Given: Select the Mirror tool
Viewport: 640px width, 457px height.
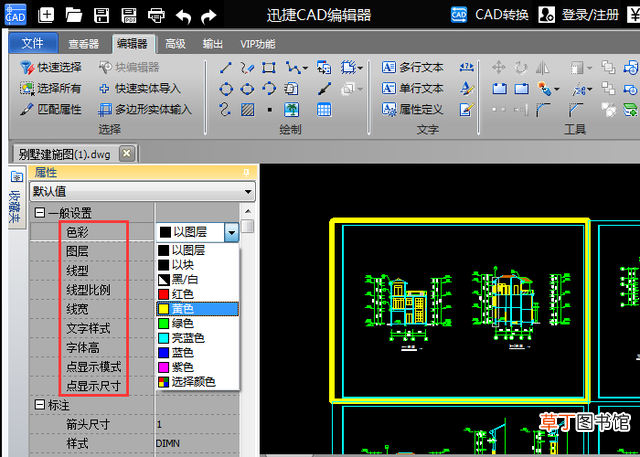Looking at the screenshot, I should [x=543, y=67].
